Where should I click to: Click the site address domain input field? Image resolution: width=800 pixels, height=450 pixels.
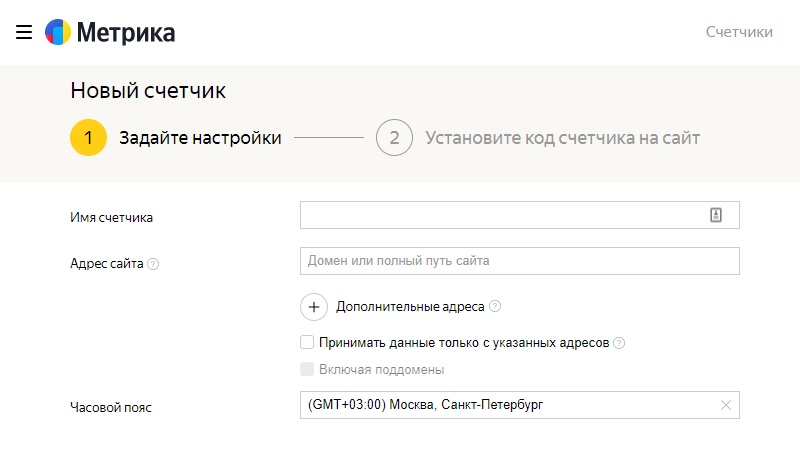[x=519, y=261]
